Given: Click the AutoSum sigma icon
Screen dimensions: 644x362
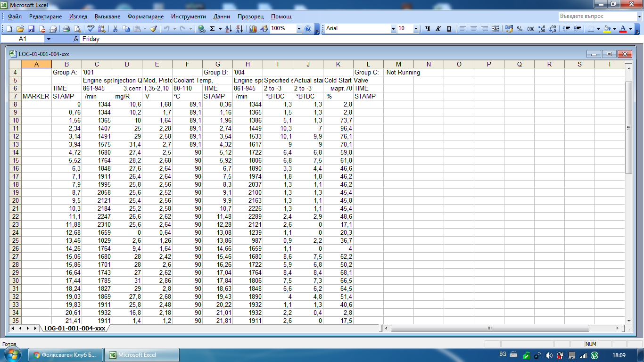Looking at the screenshot, I should [x=213, y=29].
